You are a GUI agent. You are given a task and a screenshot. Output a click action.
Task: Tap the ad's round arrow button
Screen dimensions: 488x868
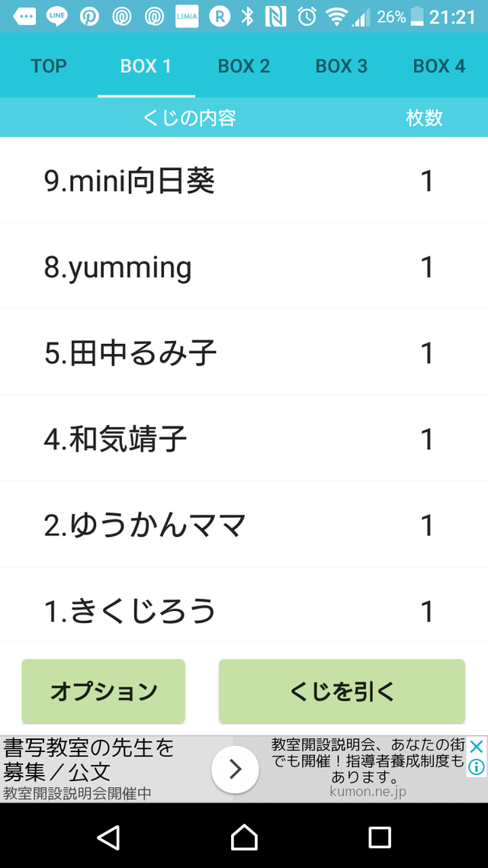coord(235,770)
